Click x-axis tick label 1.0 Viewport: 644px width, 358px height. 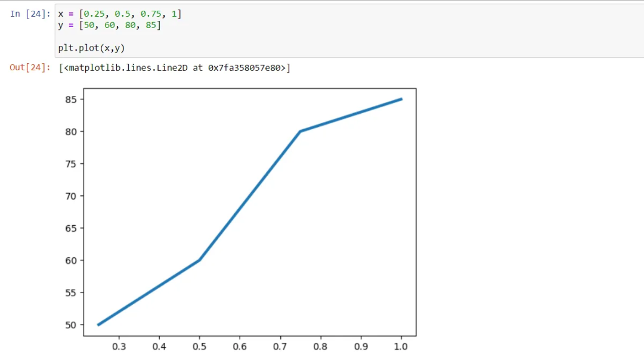pyautogui.click(x=401, y=347)
